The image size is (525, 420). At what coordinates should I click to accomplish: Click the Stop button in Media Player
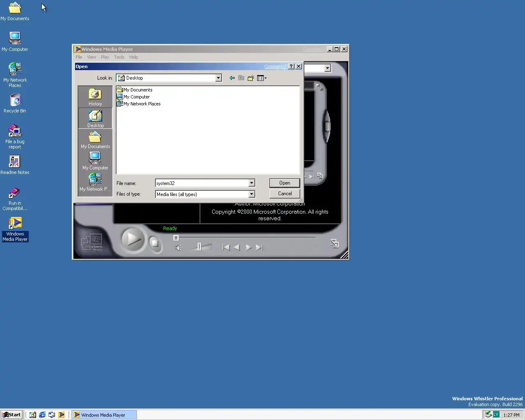pyautogui.click(x=155, y=243)
